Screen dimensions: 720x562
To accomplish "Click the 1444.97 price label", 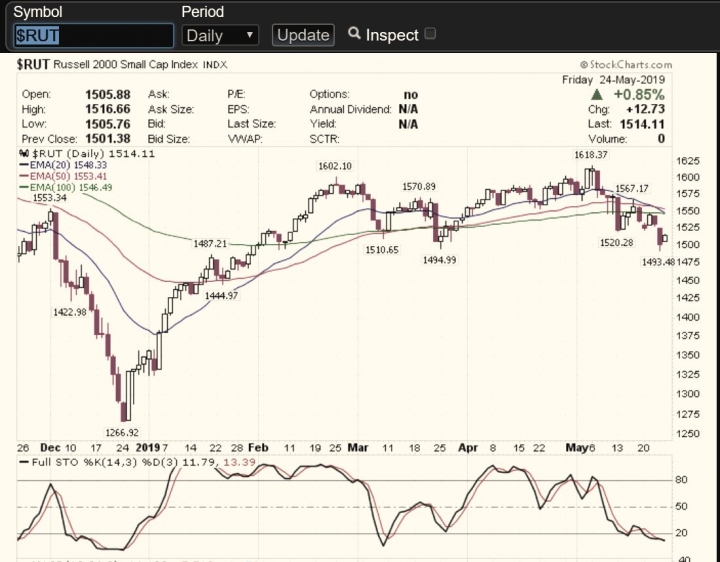I will click(221, 296).
